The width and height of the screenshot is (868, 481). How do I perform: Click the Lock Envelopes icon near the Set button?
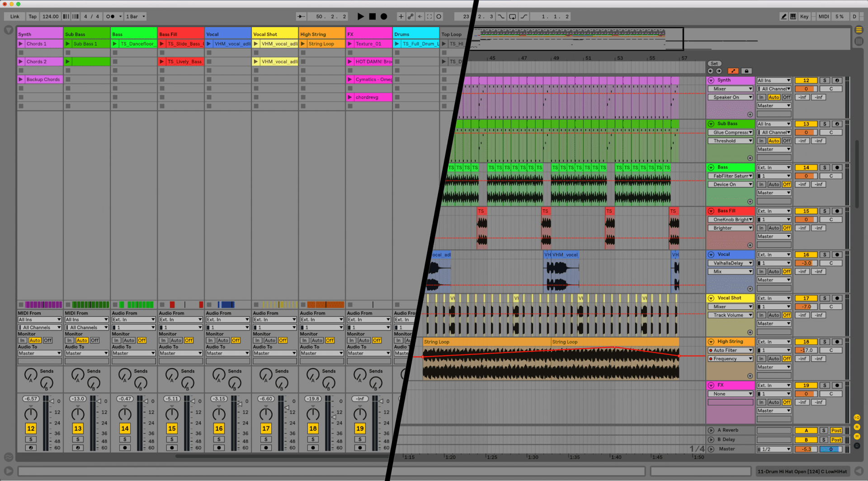coord(746,71)
